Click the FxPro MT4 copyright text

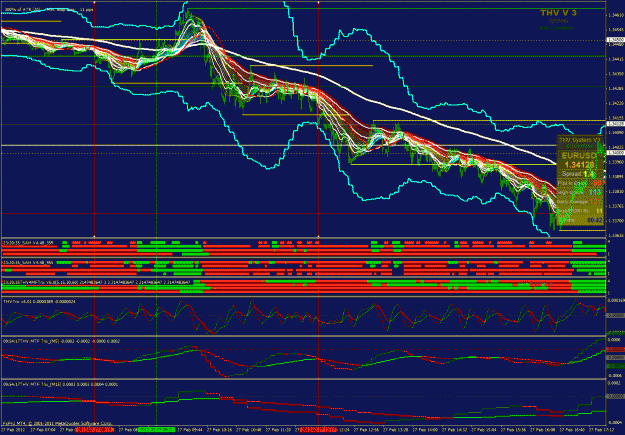[x=57, y=422]
